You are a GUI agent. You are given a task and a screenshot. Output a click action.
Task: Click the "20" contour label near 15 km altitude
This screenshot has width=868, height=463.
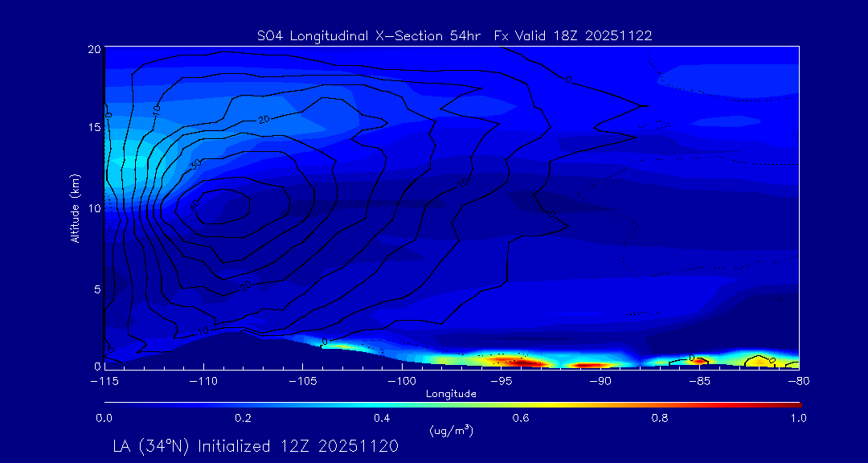pyautogui.click(x=264, y=119)
